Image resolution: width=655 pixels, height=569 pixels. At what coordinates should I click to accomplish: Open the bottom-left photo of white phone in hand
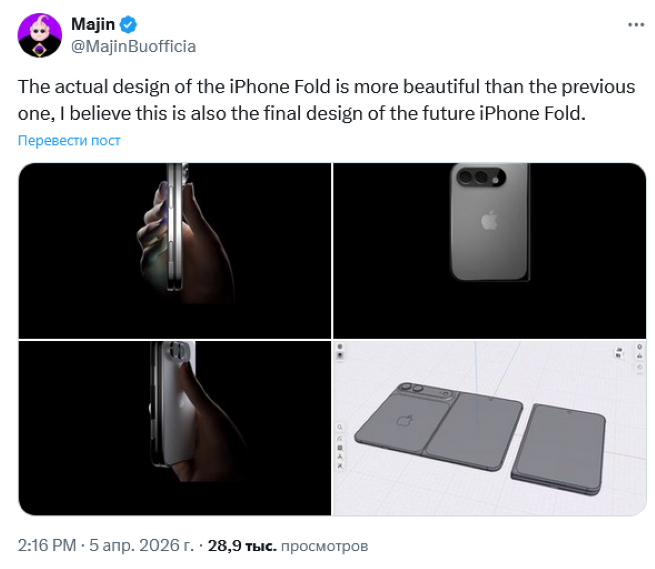[174, 427]
